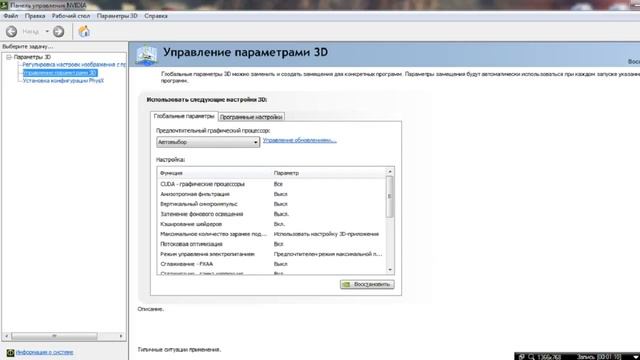Select Затенение фонового освещения row
The image size is (640, 360).
tap(271, 214)
